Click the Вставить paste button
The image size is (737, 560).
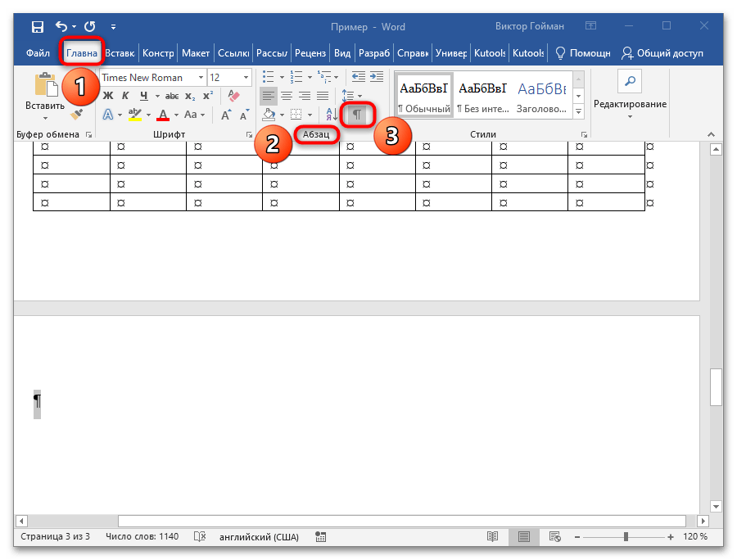tap(45, 92)
